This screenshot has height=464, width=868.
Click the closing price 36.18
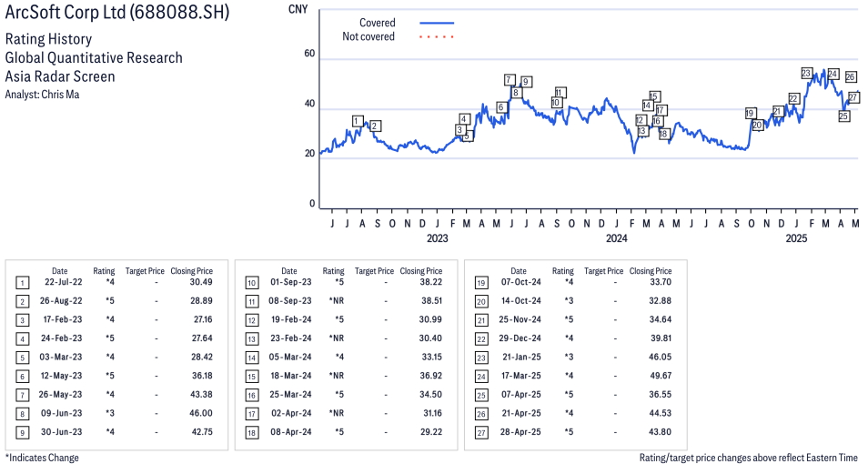click(201, 376)
